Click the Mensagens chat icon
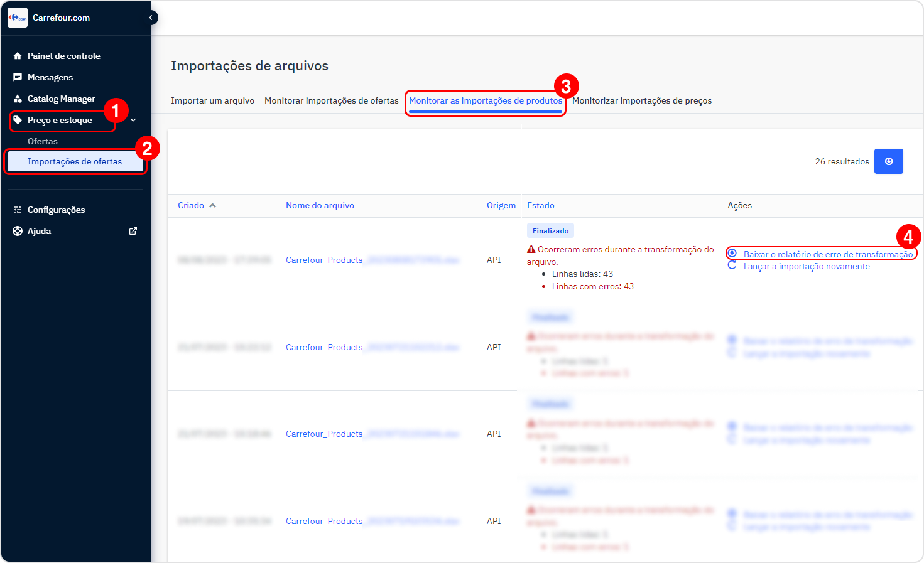This screenshot has height=563, width=924. [18, 77]
